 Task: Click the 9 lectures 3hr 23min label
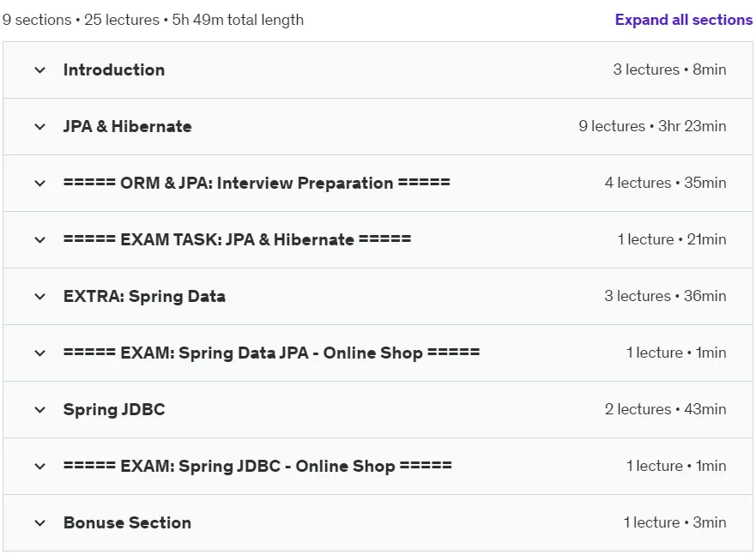point(652,126)
